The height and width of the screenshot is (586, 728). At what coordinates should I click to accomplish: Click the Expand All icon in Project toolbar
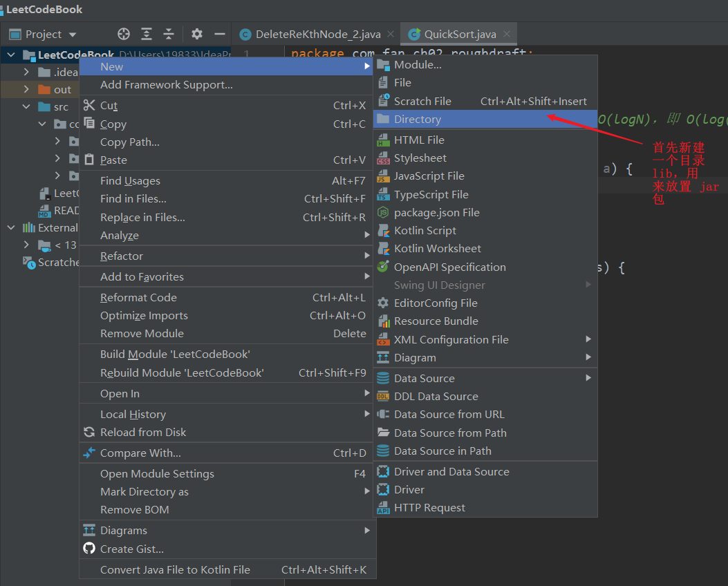click(147, 34)
